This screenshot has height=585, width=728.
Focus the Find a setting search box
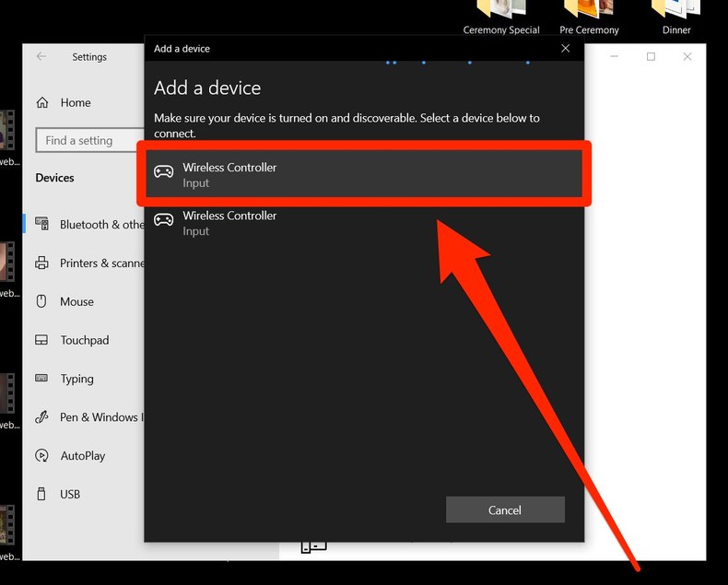coord(90,140)
